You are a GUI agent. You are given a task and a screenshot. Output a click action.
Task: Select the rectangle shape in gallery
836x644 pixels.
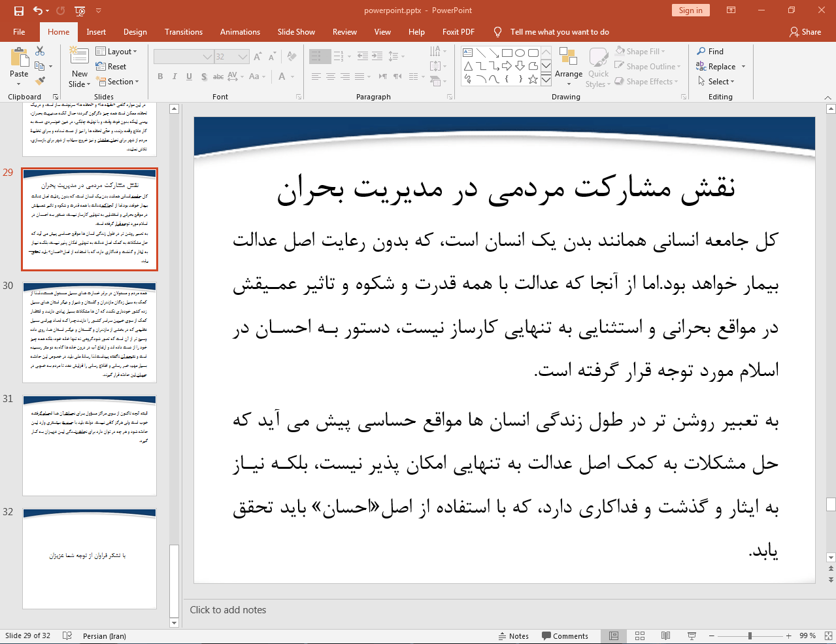[507, 53]
